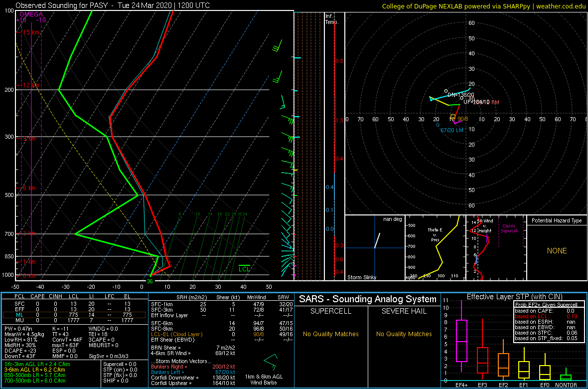Click the green LCL marker on the skew-T

(x=245, y=268)
